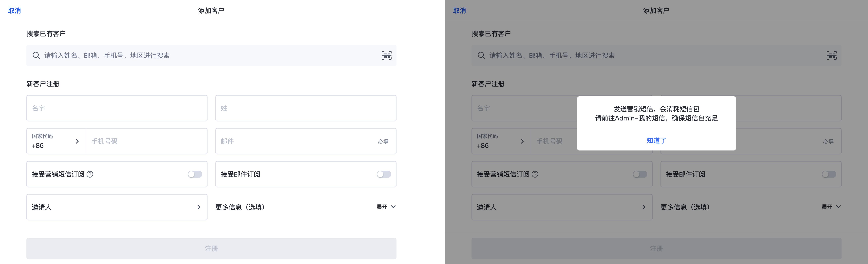Image resolution: width=868 pixels, height=264 pixels.
Task: Focus the 邮件 required field in left panel
Action: tap(306, 141)
